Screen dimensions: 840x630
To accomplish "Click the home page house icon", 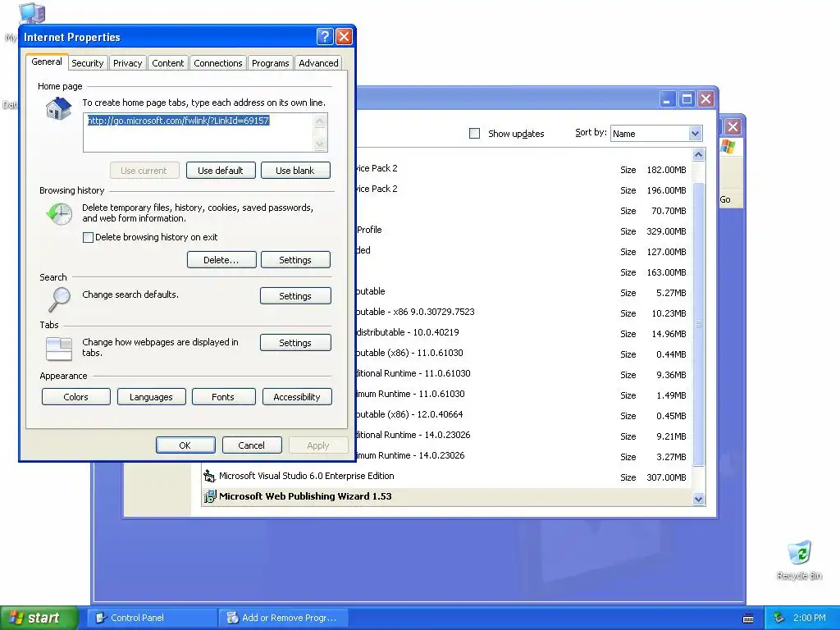I will [58, 109].
